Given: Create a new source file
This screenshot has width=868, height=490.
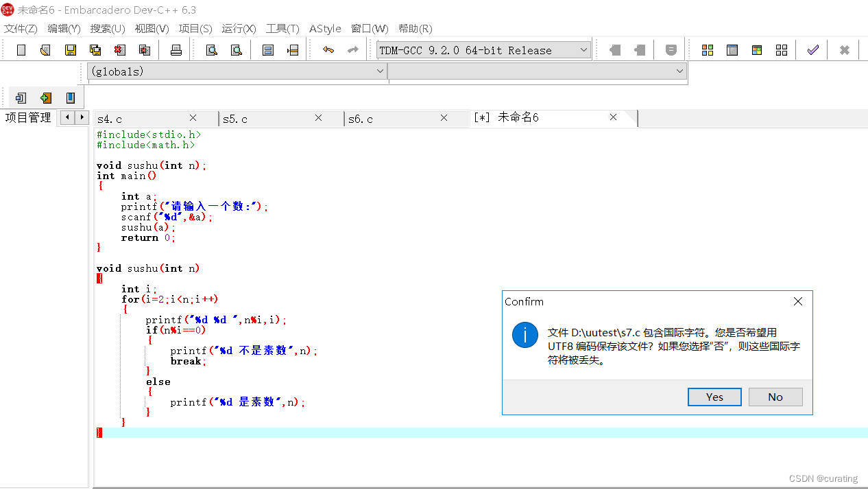Looking at the screenshot, I should 21,50.
